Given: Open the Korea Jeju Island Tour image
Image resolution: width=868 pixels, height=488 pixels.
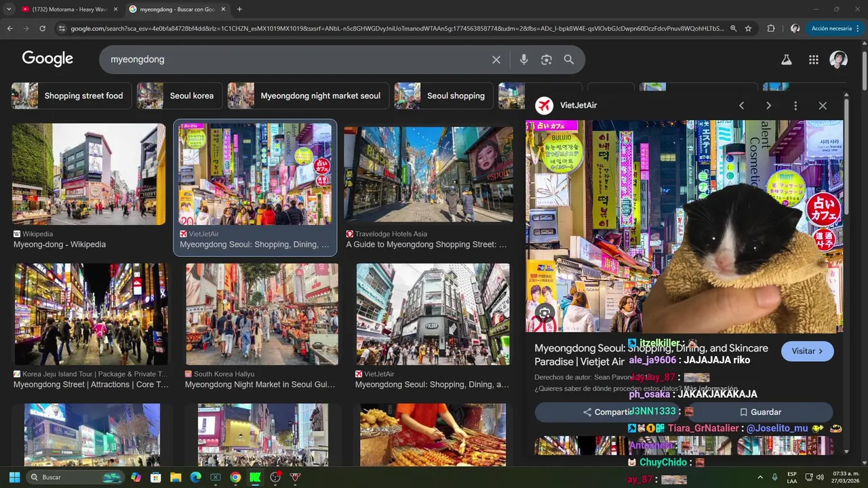Looking at the screenshot, I should (92, 314).
